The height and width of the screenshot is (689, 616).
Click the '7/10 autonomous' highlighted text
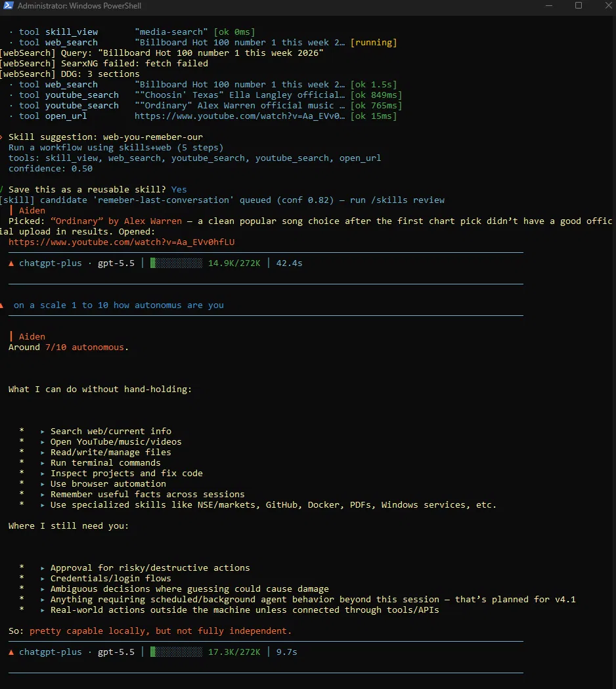click(x=84, y=347)
